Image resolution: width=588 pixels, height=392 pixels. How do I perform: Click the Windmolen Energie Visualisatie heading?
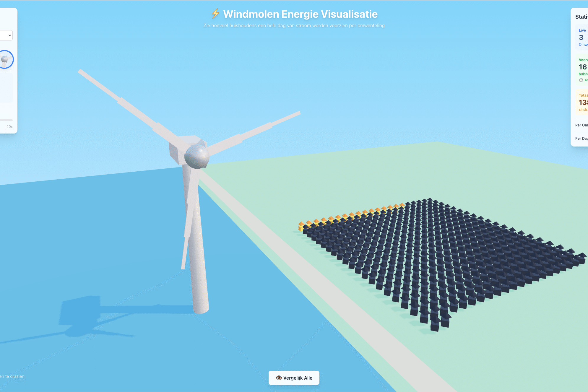point(300,14)
